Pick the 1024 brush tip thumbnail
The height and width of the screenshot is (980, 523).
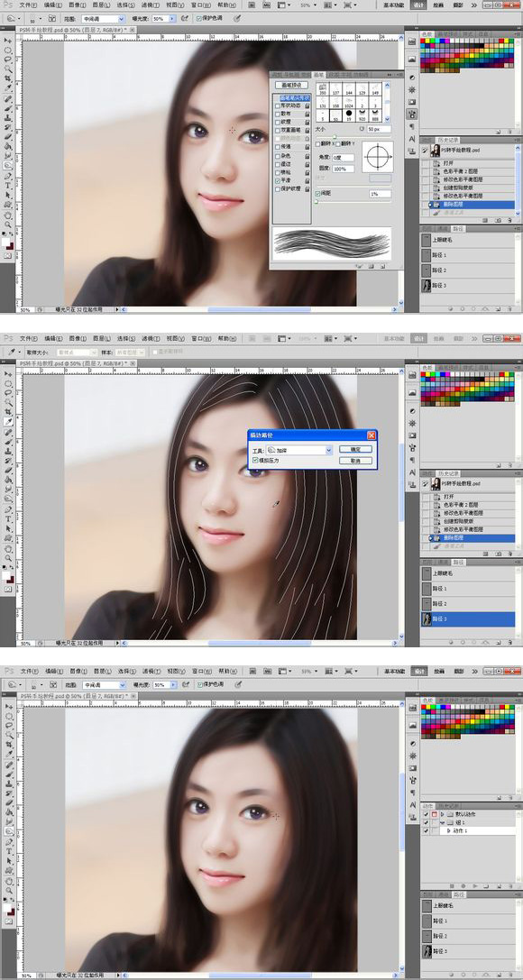(349, 103)
